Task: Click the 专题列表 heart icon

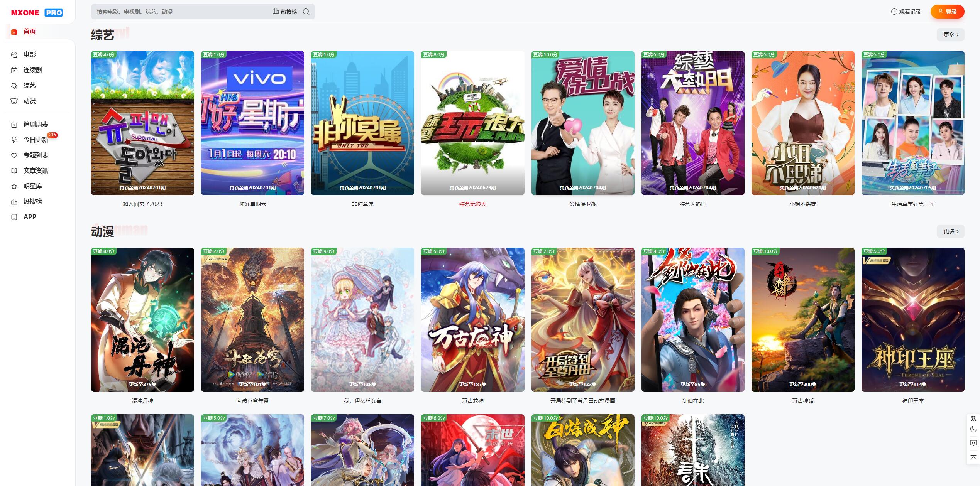Action: 14,155
